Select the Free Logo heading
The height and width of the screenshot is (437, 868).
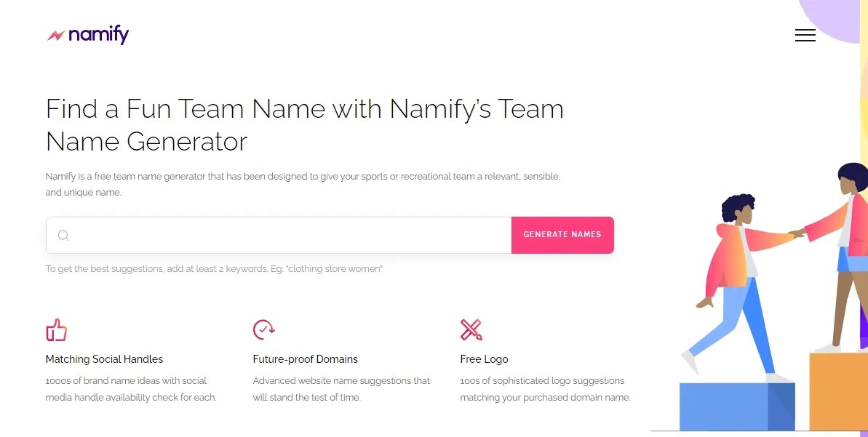pos(484,358)
